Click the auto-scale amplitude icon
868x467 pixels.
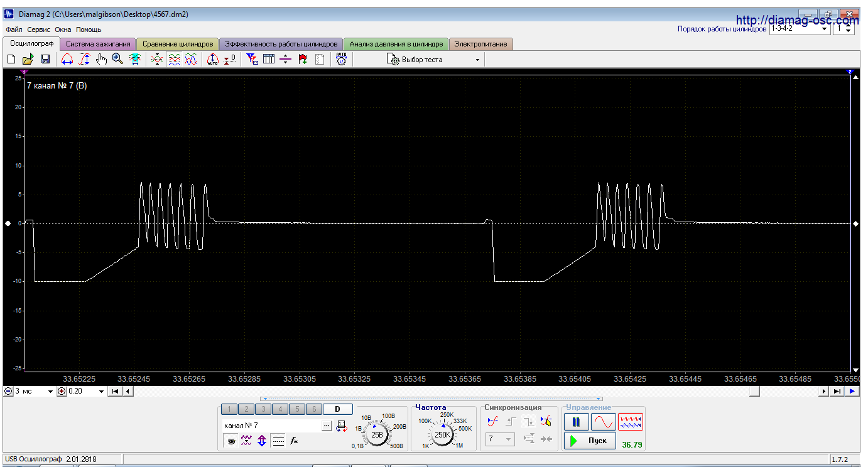[212, 59]
